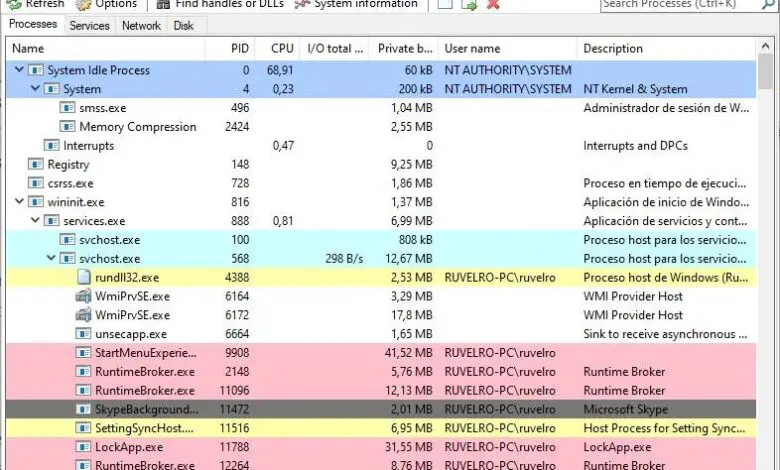The image size is (780, 470).
Task: Click the Interrupts and DPCs description
Action: click(635, 146)
